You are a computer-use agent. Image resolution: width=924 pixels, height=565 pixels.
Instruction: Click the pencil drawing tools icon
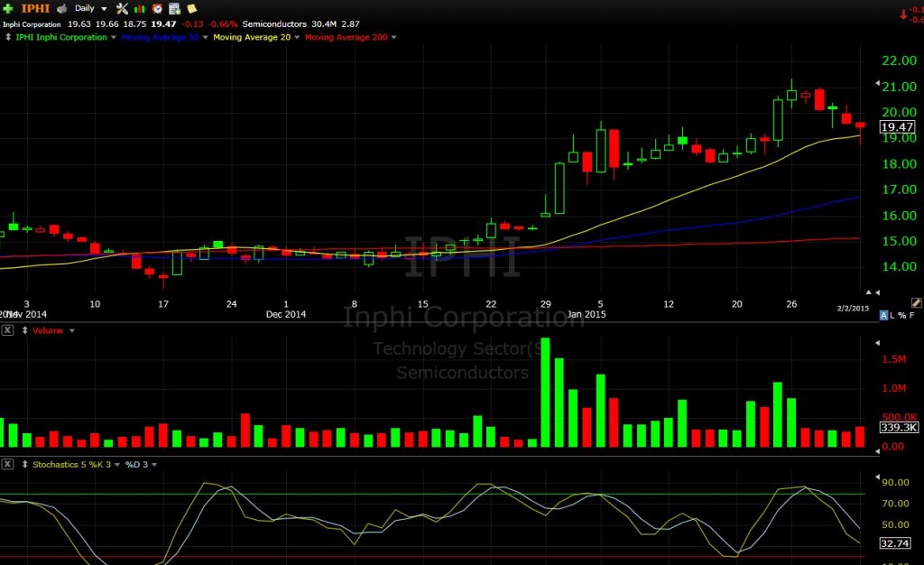click(917, 303)
